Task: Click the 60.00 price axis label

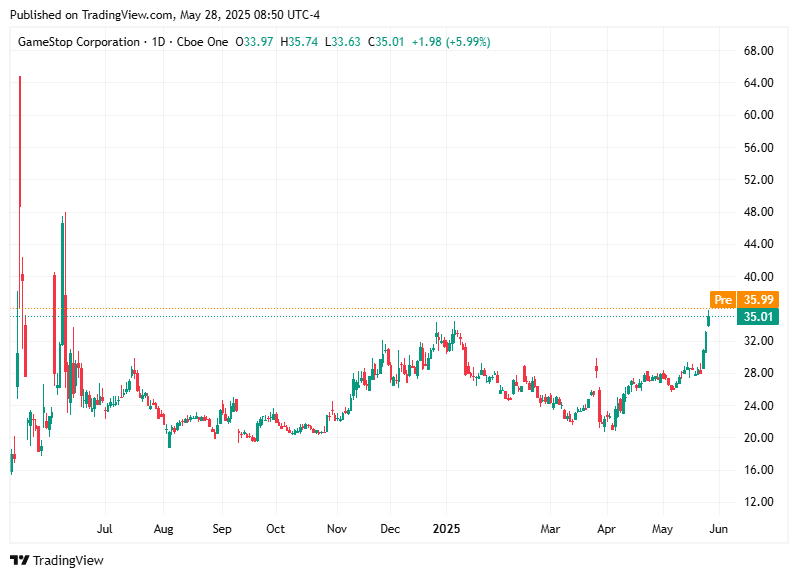Action: pyautogui.click(x=758, y=115)
